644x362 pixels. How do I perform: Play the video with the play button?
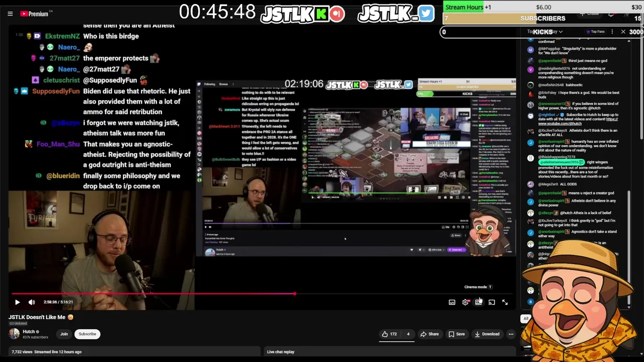(17, 302)
